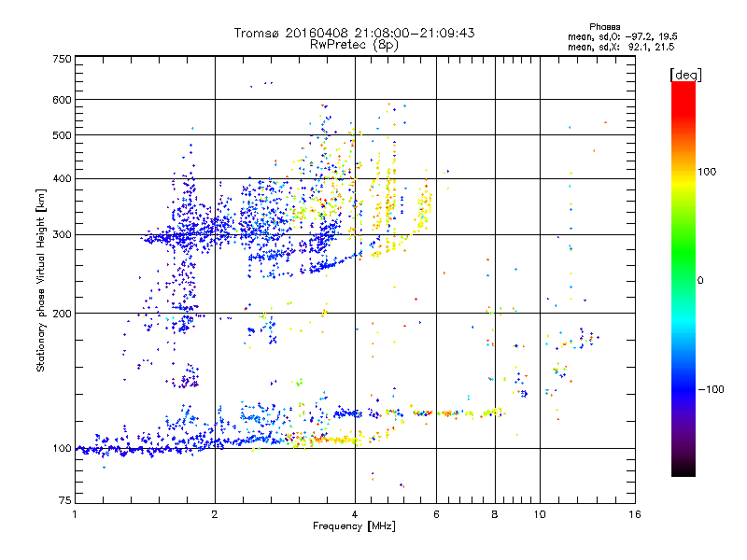Click the x-axis '4' tick label
Screen dimensions: 747x560
(355, 514)
